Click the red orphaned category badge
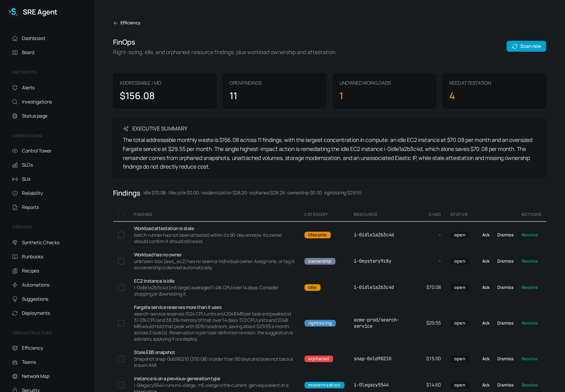This screenshot has width=565, height=392. tap(319, 359)
